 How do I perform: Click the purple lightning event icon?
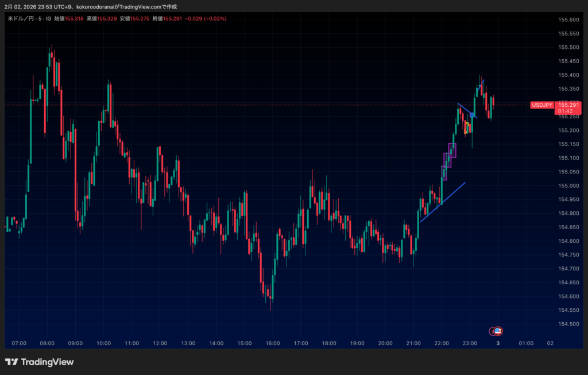pyautogui.click(x=493, y=331)
